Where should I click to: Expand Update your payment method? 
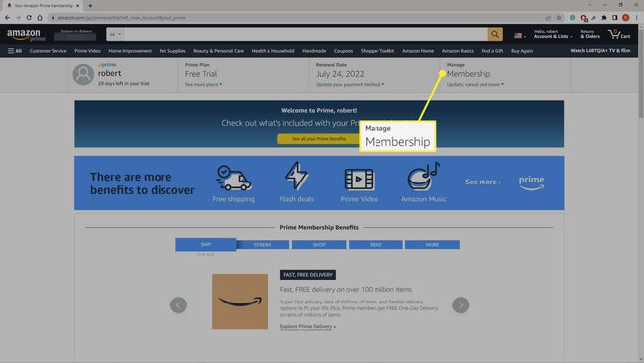pyautogui.click(x=351, y=84)
